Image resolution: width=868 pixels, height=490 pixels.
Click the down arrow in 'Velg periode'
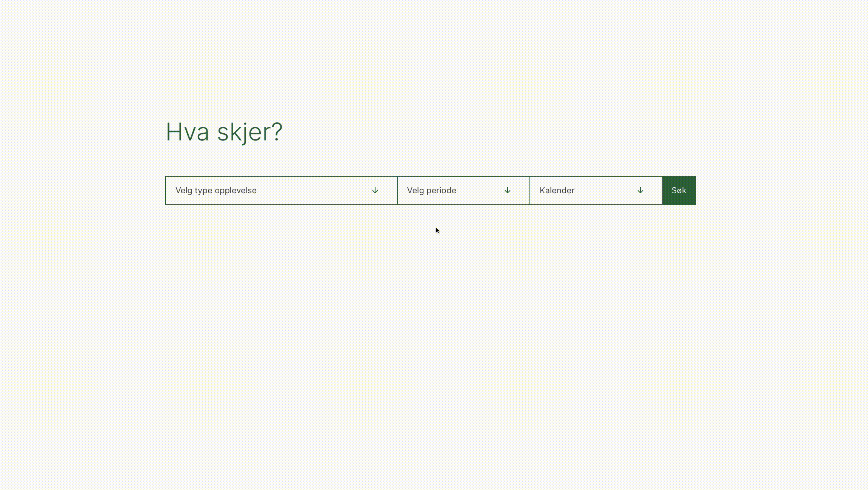click(x=508, y=190)
